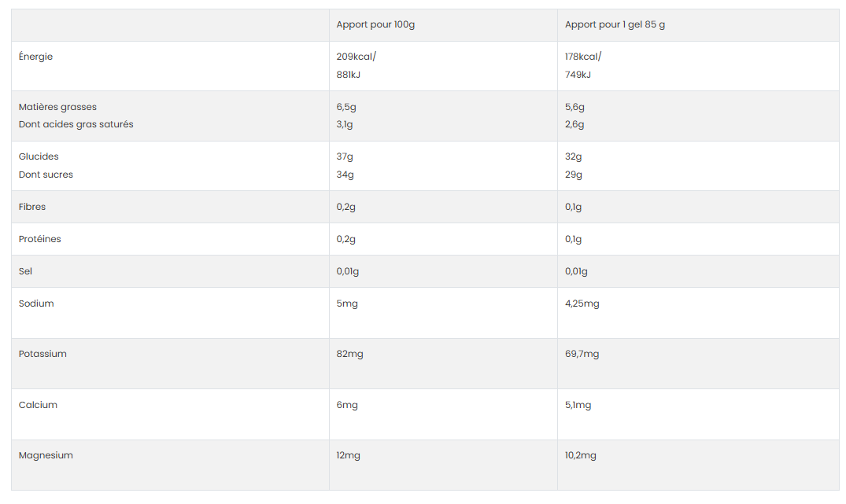Select the "Potassium" row label

tap(42, 354)
